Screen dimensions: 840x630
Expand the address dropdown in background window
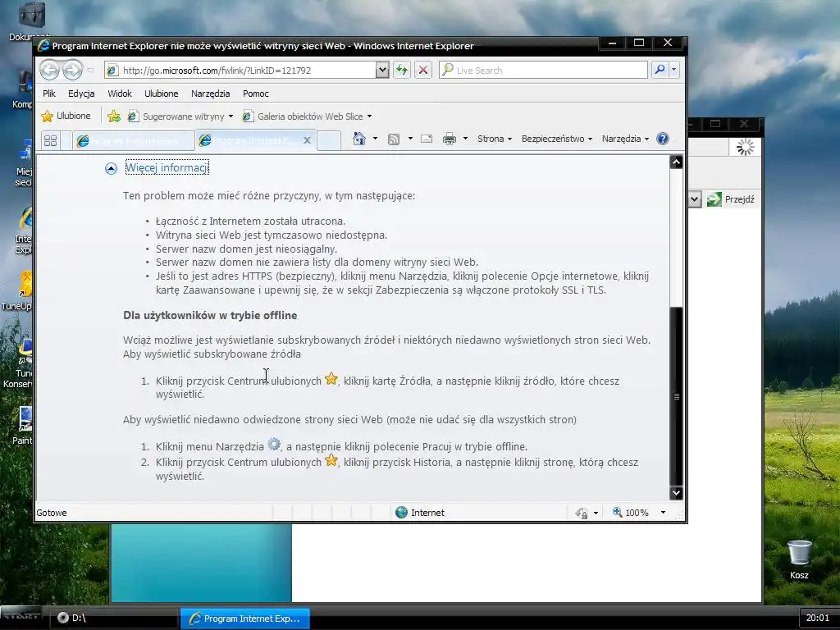694,200
